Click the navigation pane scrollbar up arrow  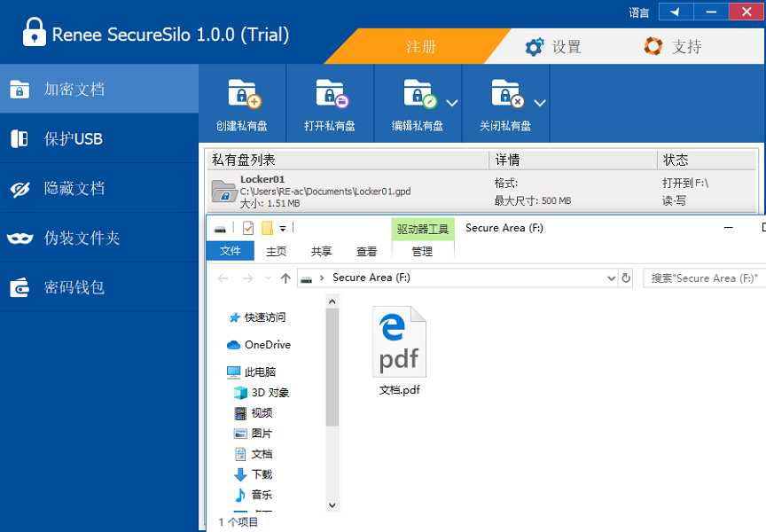point(332,301)
